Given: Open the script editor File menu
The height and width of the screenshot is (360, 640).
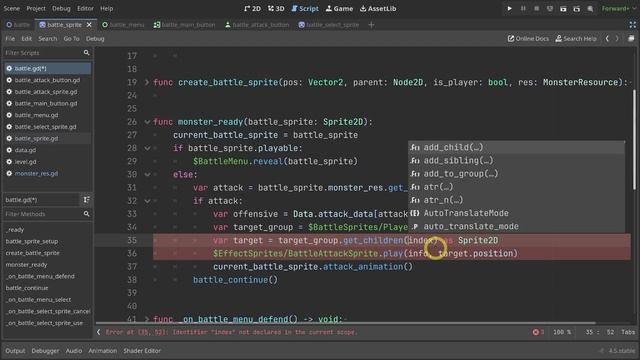Looking at the screenshot, I should coord(10,38).
